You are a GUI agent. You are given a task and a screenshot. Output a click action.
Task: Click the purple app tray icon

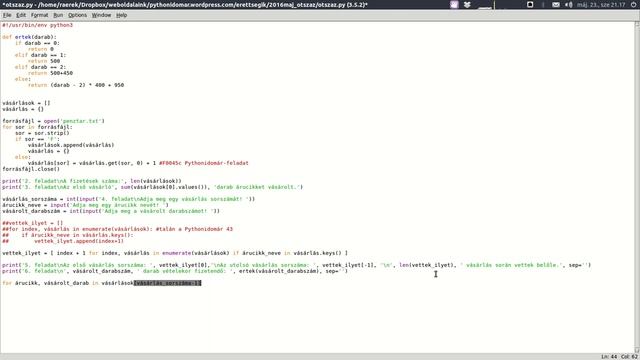(454, 4)
